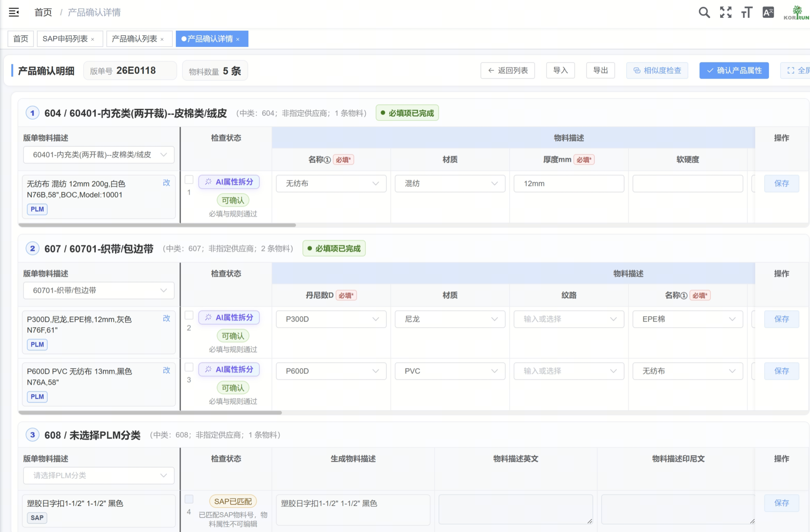Click 确认产品属性 button
This screenshot has height=532, width=810.
[734, 70]
